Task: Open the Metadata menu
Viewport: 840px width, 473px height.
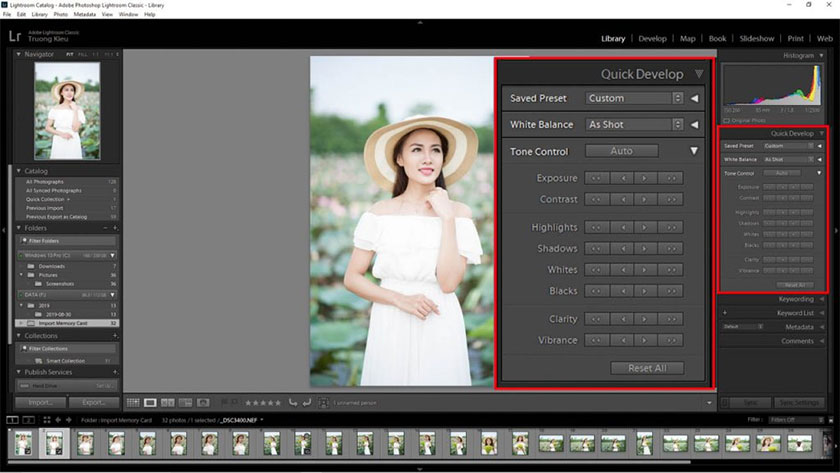Action: click(x=84, y=14)
